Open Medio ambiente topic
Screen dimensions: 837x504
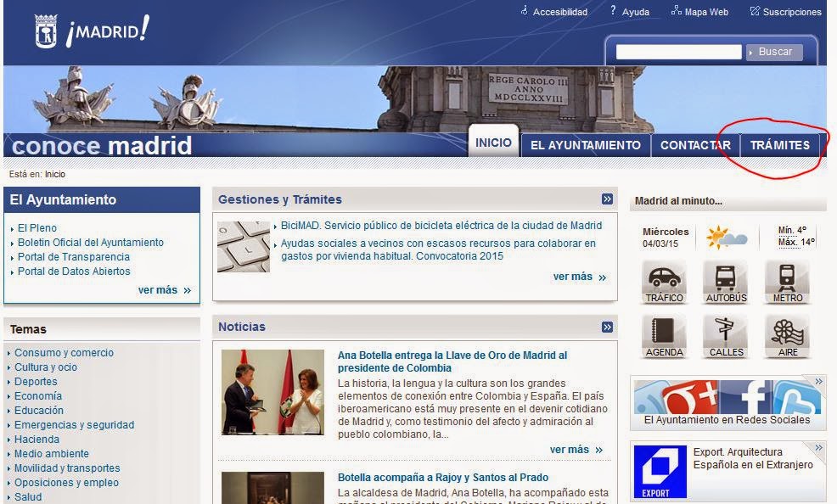(x=52, y=453)
